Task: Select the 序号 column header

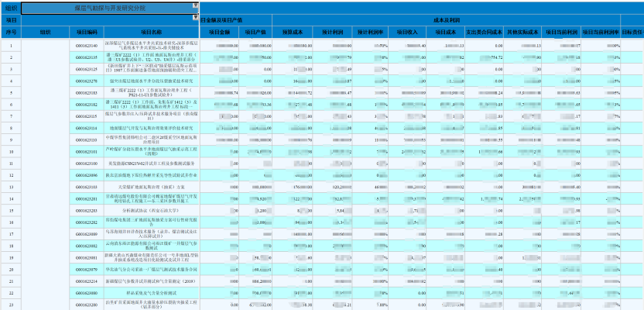Action: [x=11, y=33]
